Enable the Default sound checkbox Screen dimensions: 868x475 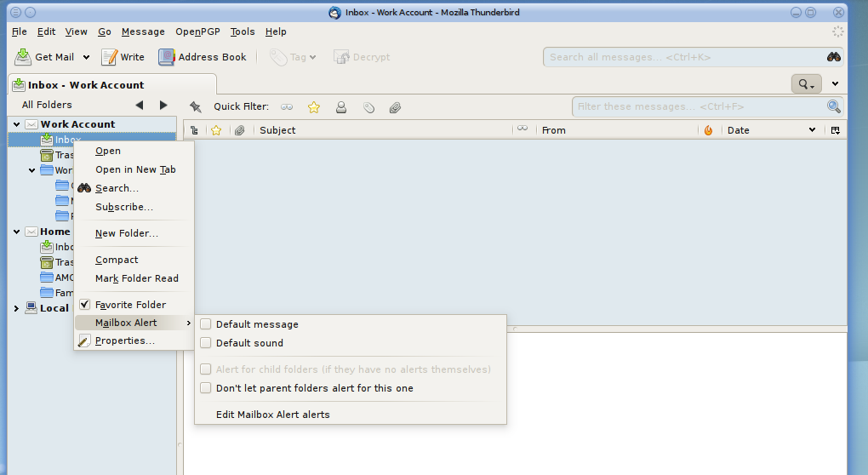[x=205, y=343]
